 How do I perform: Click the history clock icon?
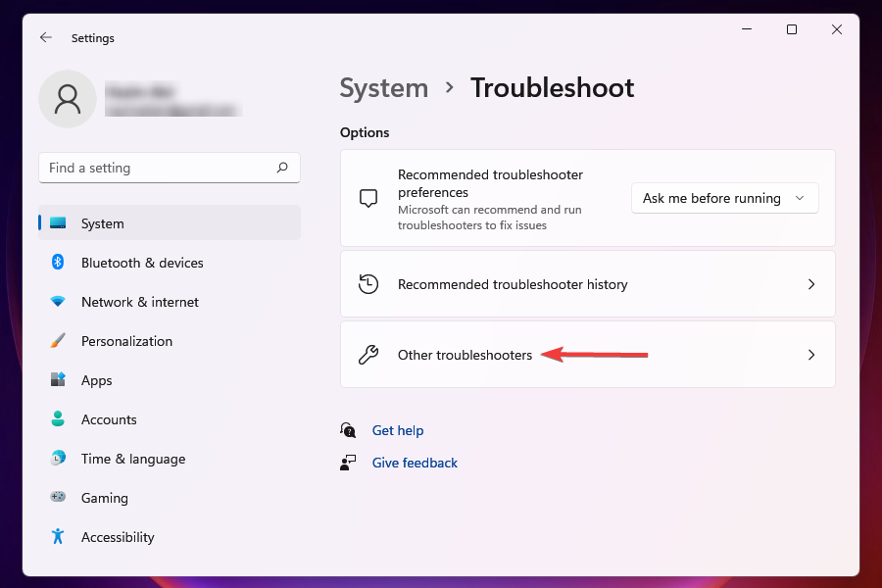[368, 283]
